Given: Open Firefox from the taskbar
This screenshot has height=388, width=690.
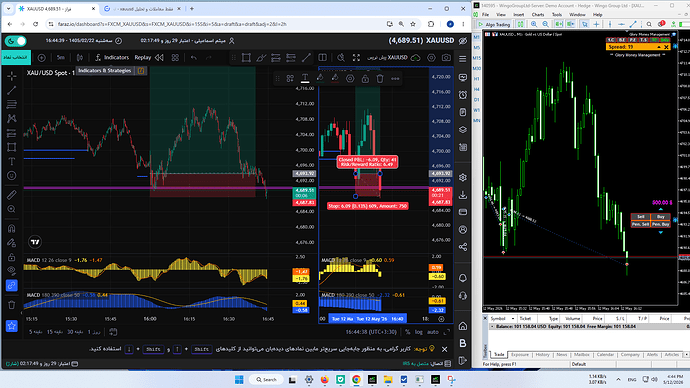Looking at the screenshot, I should tap(324, 379).
